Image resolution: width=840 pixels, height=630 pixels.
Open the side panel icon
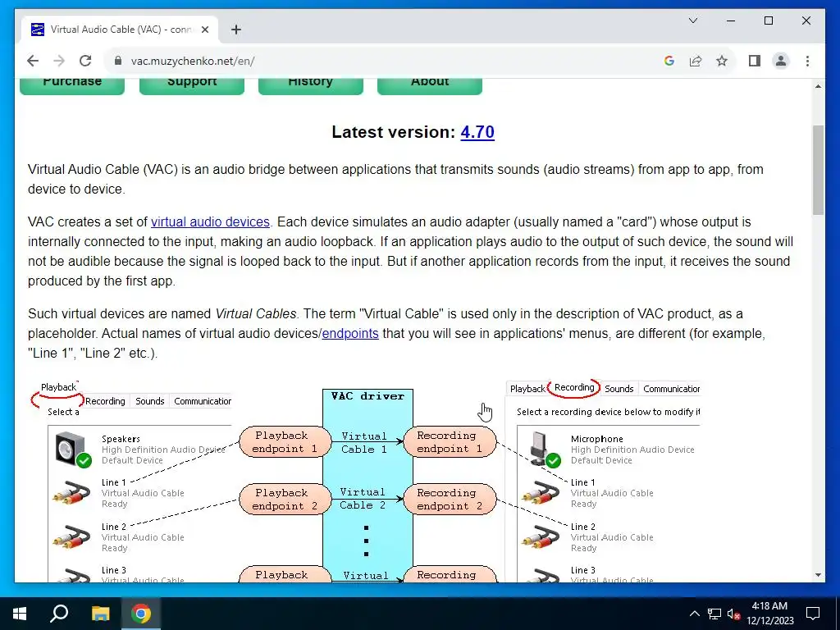[755, 61]
